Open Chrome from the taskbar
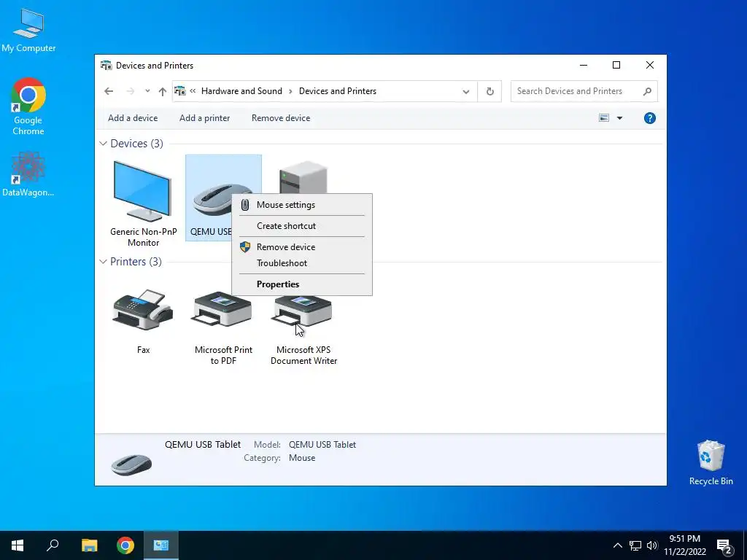Image resolution: width=747 pixels, height=560 pixels. (x=125, y=545)
